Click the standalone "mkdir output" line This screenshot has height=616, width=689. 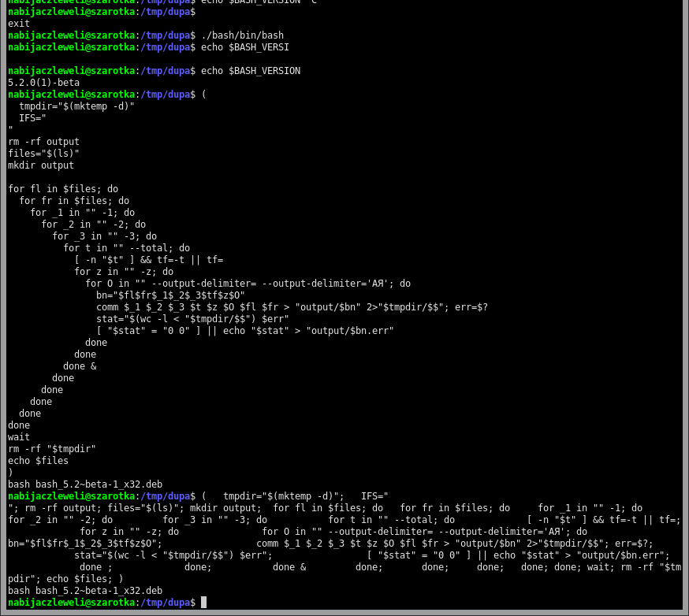pos(41,165)
